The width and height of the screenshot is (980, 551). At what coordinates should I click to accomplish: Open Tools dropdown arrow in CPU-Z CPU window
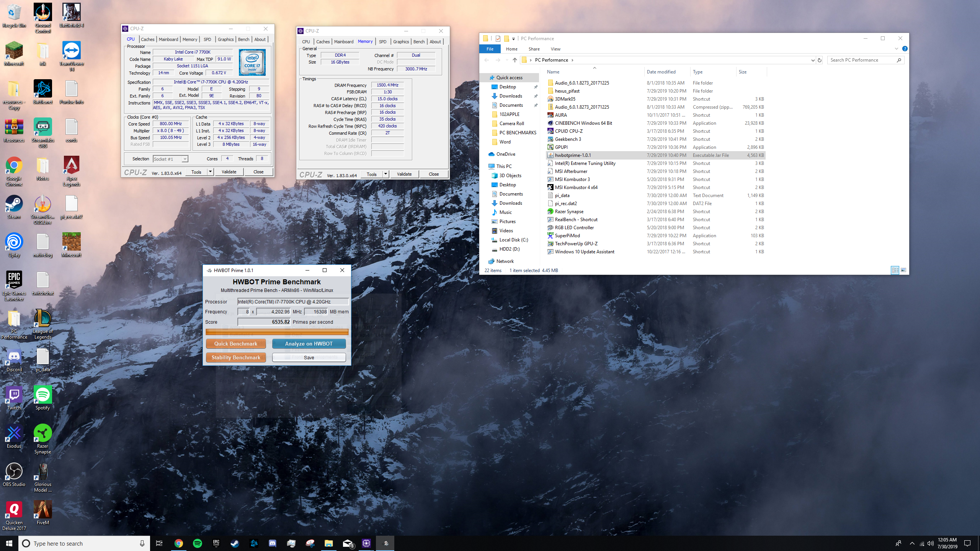pos(210,172)
